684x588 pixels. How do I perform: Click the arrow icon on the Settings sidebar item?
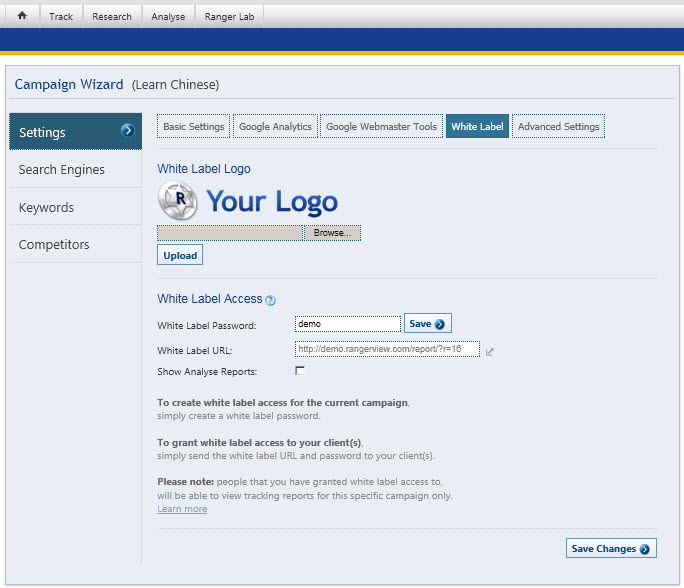(x=127, y=131)
